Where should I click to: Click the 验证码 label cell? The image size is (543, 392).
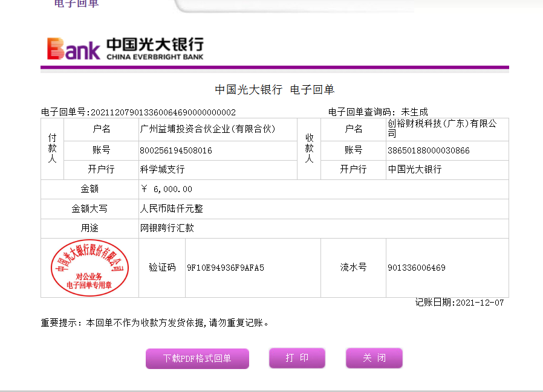pos(162,268)
